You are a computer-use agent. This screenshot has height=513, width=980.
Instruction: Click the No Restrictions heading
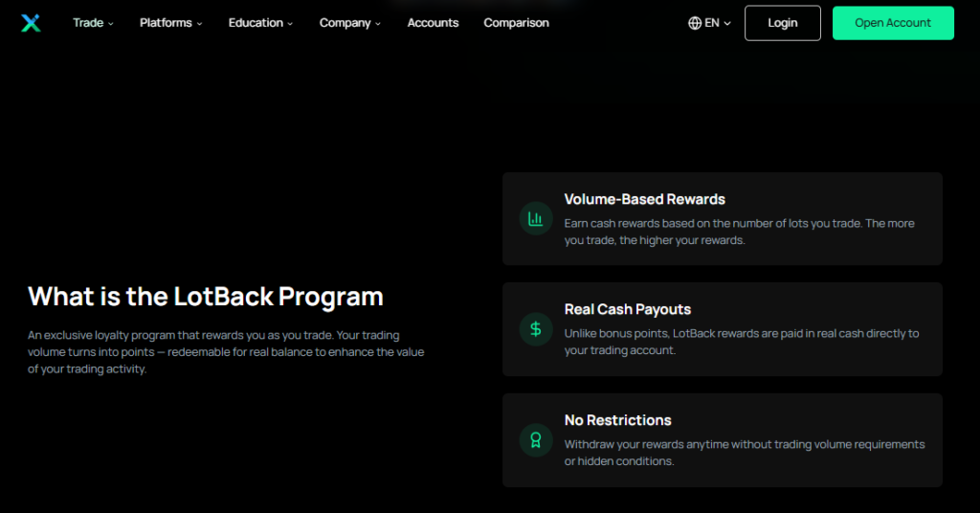pyautogui.click(x=617, y=420)
